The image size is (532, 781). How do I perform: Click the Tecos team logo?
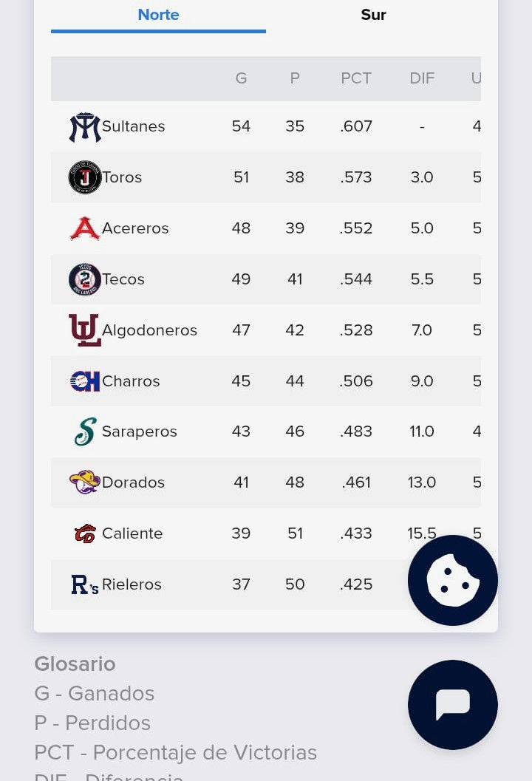coord(85,279)
